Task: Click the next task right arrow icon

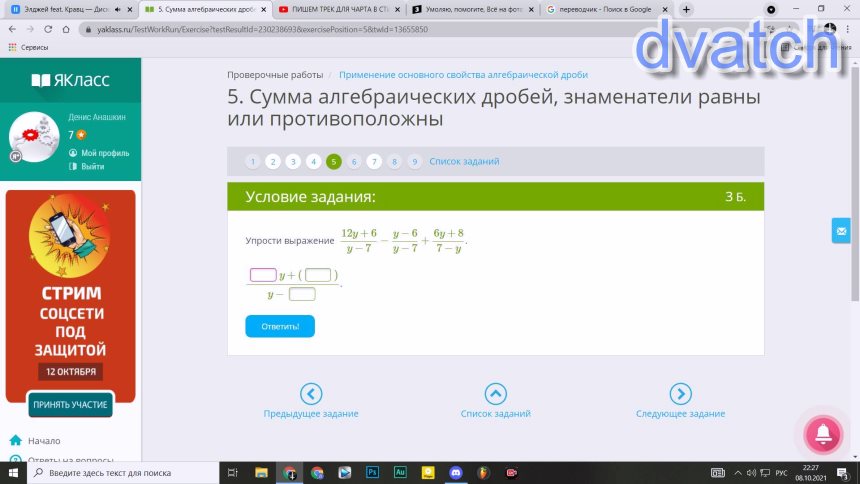Action: tap(680, 394)
